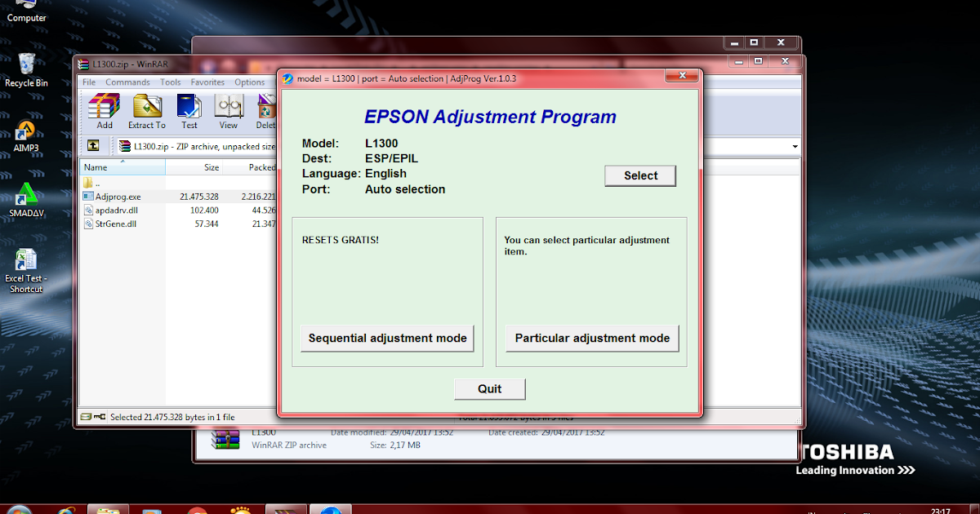Click the size value 57.344

tap(206, 223)
